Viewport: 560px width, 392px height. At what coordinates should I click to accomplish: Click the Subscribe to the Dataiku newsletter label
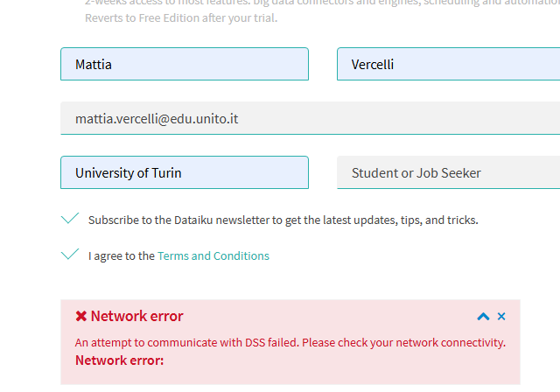pyautogui.click(x=283, y=220)
